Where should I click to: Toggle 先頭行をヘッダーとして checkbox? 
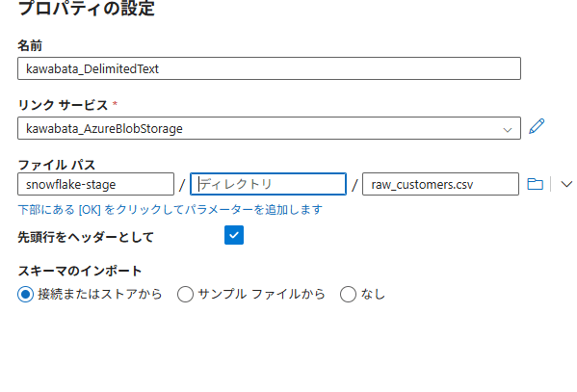point(234,235)
